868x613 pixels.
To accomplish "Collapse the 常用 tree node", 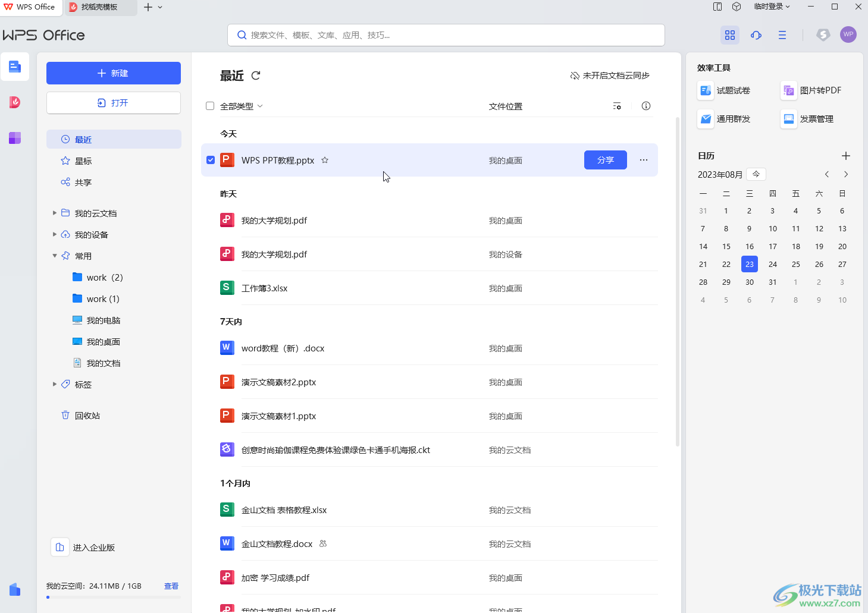I will [x=55, y=256].
